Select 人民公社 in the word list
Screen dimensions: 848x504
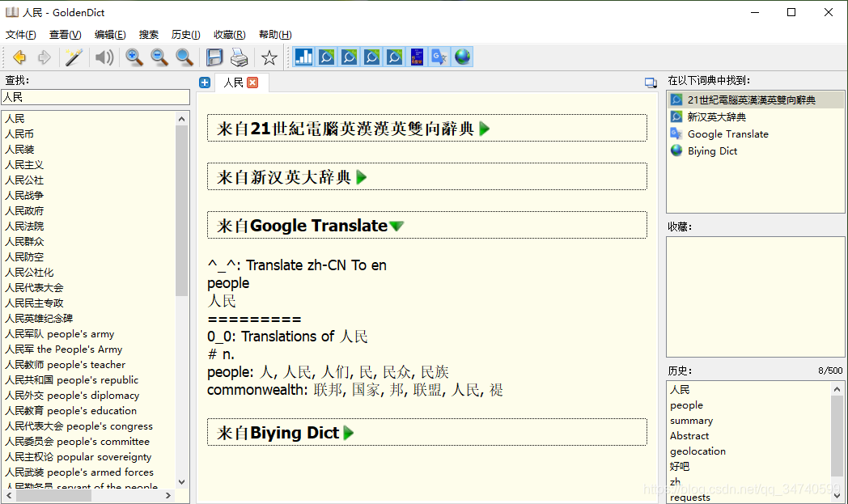coord(24,180)
